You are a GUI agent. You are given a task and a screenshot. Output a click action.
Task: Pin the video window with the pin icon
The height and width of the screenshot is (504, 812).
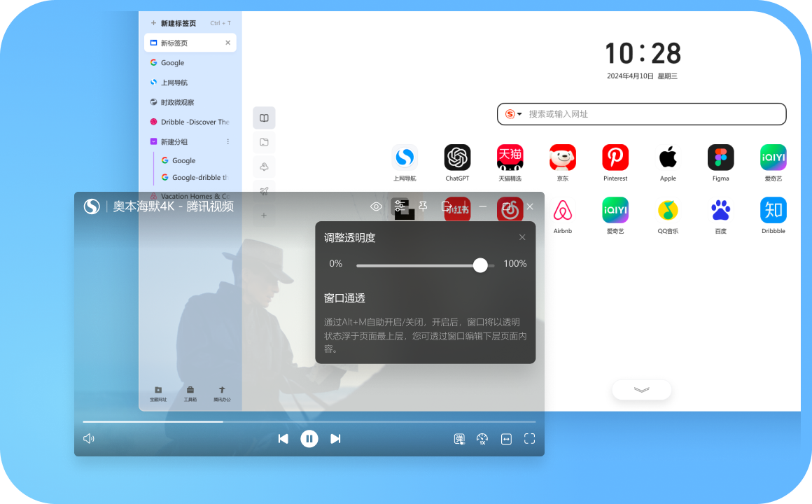pos(423,206)
